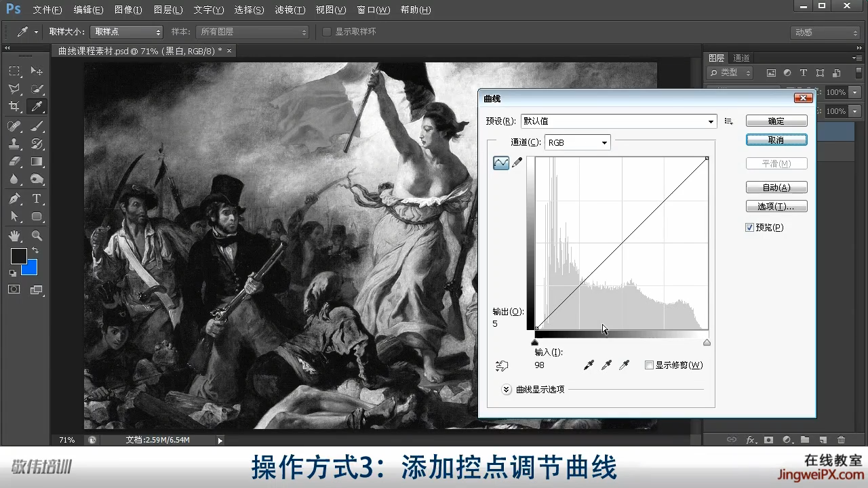
Task: Open the 样本 所有图层 dropdown
Action: pyautogui.click(x=252, y=32)
